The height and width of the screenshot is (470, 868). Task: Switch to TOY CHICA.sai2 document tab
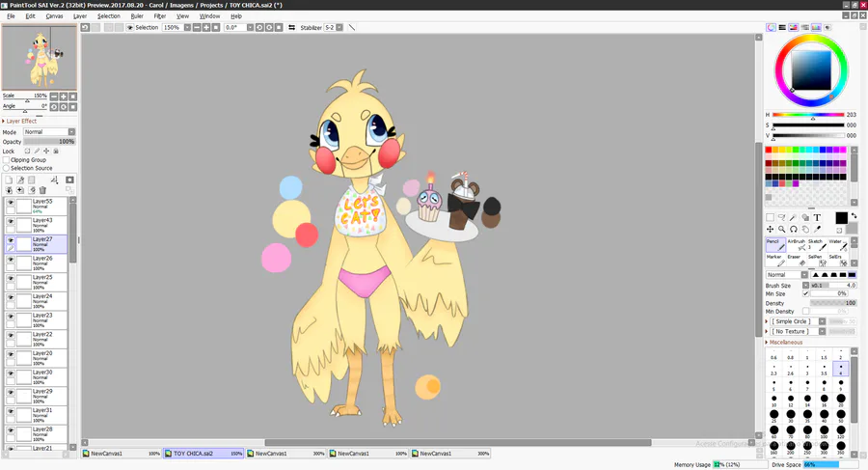pos(203,454)
